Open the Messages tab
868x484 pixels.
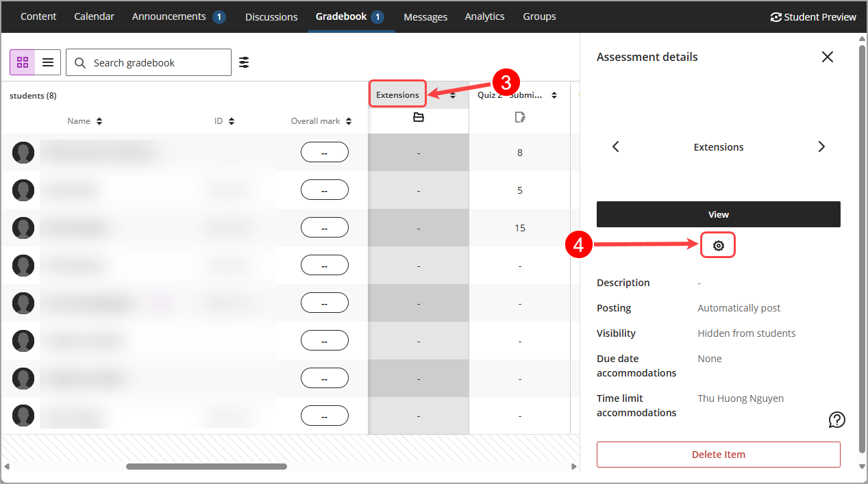tap(425, 16)
